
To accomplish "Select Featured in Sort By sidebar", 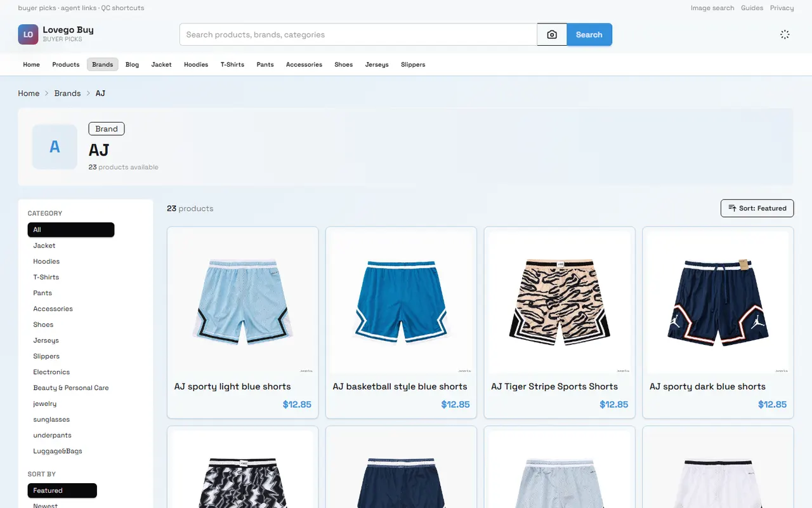I will coord(62,490).
